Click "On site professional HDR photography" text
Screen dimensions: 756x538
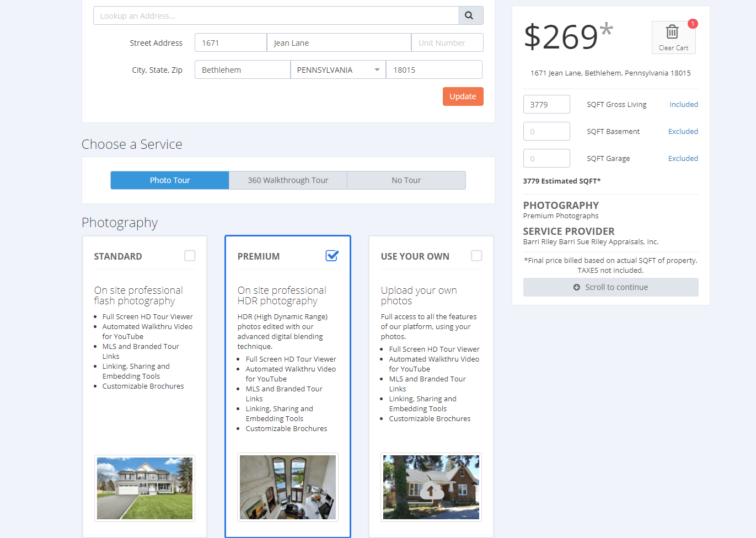(x=282, y=295)
